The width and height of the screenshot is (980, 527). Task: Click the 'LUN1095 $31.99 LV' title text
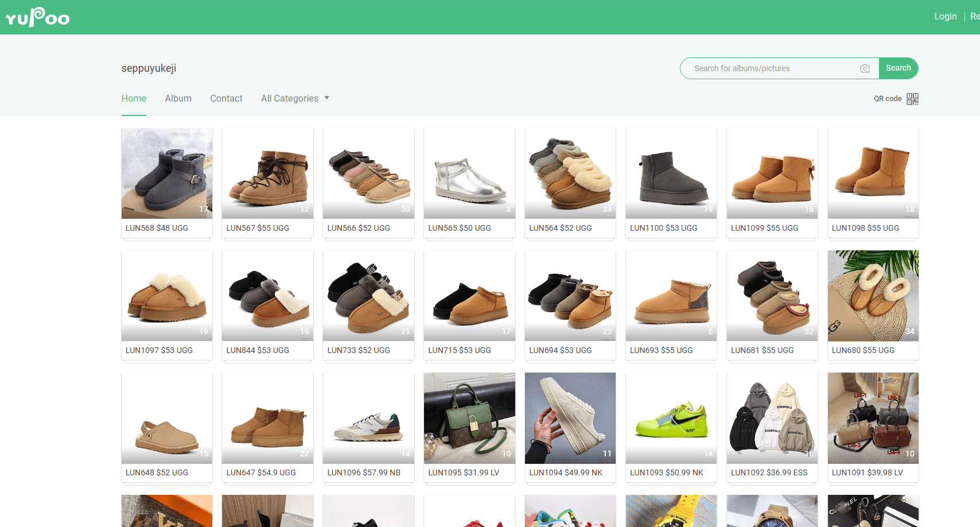464,472
